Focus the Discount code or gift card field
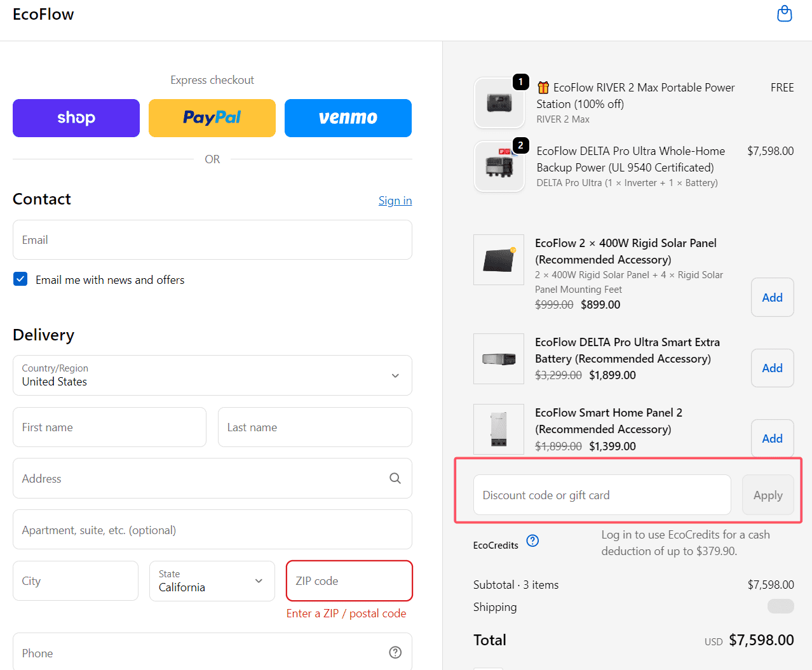This screenshot has height=670, width=812. click(x=602, y=495)
